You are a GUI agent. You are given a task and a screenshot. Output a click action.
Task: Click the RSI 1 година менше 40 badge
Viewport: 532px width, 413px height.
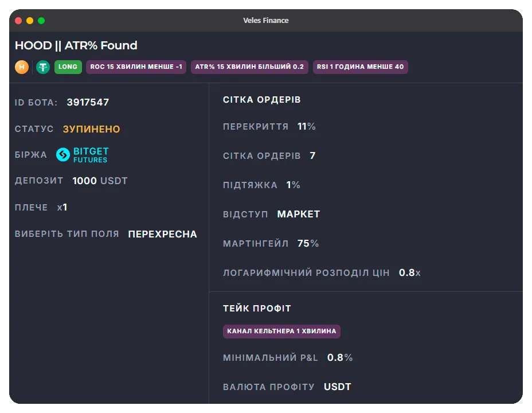tap(360, 67)
